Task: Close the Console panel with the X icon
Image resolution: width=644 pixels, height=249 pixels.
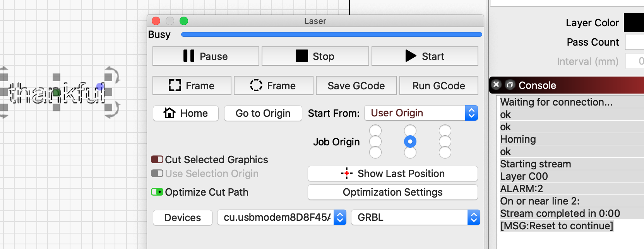Action: pos(497,85)
